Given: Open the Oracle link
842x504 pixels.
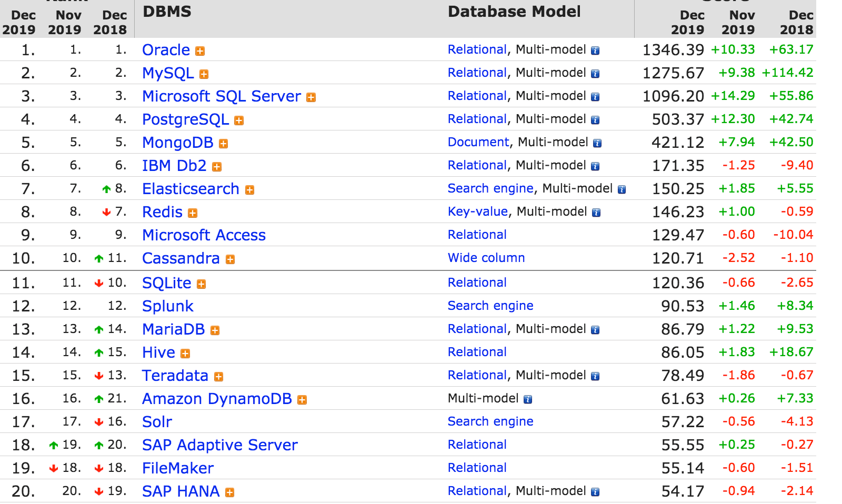Looking at the screenshot, I should pyautogui.click(x=166, y=50).
